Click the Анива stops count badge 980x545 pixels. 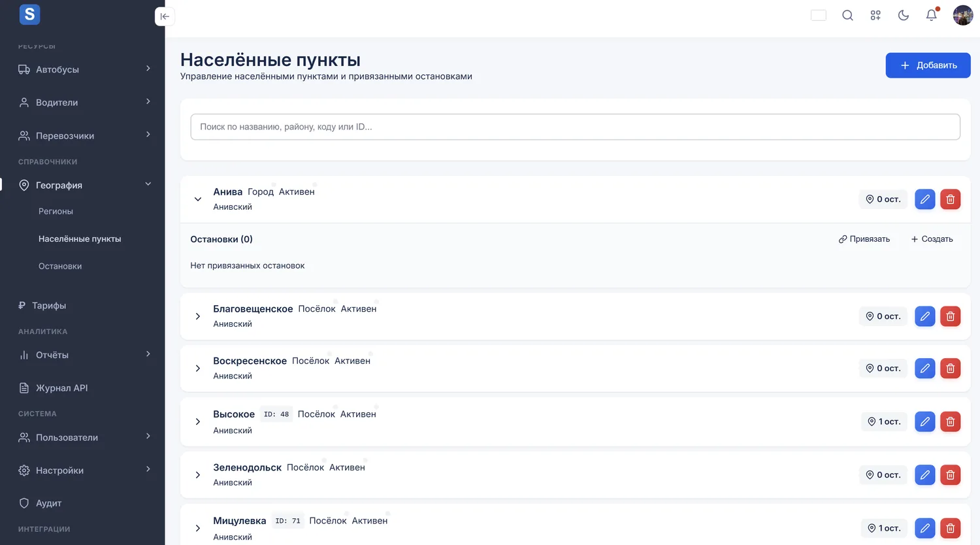pos(883,199)
